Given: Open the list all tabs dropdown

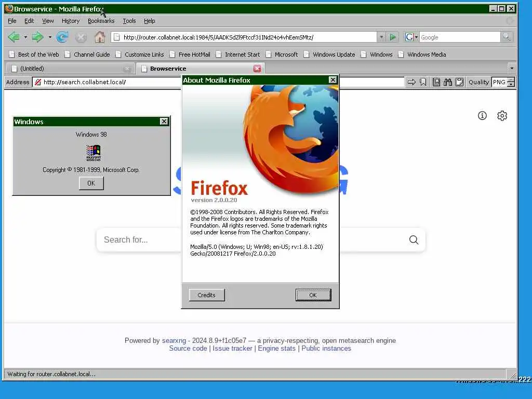Looking at the screenshot, I should pyautogui.click(x=512, y=68).
